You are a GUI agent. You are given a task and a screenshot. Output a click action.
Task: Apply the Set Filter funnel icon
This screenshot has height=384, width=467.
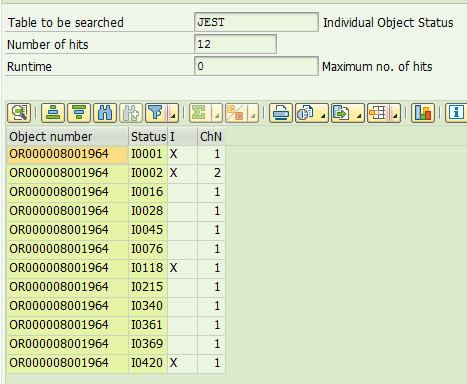click(155, 113)
